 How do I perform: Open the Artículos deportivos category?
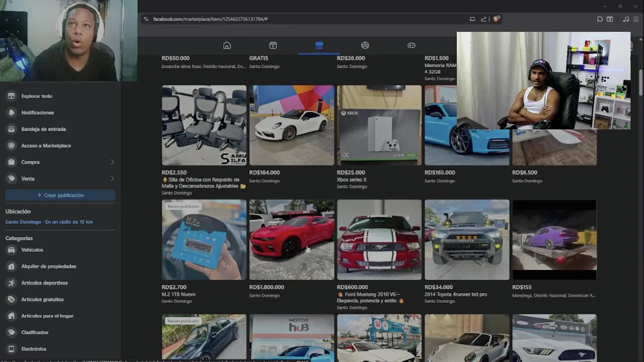click(x=60, y=283)
